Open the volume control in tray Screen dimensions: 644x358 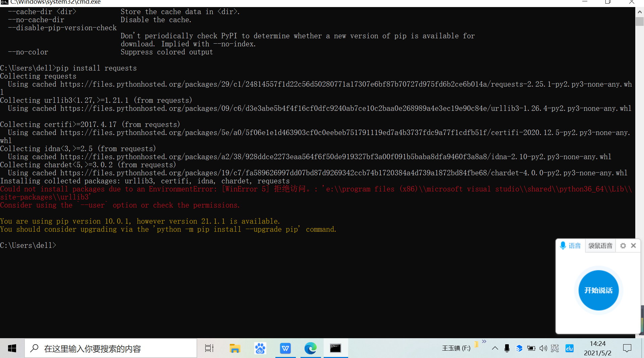543,348
